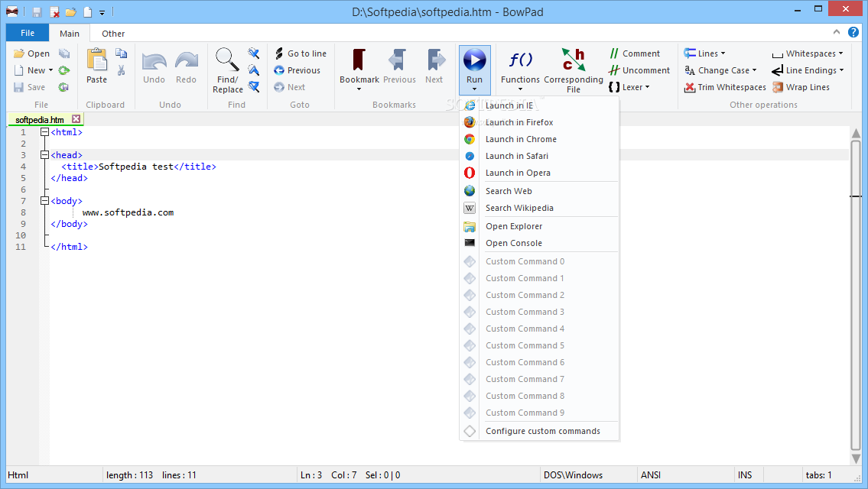Click DOS\Windows line ending status field
The height and width of the screenshot is (489, 868).
588,475
